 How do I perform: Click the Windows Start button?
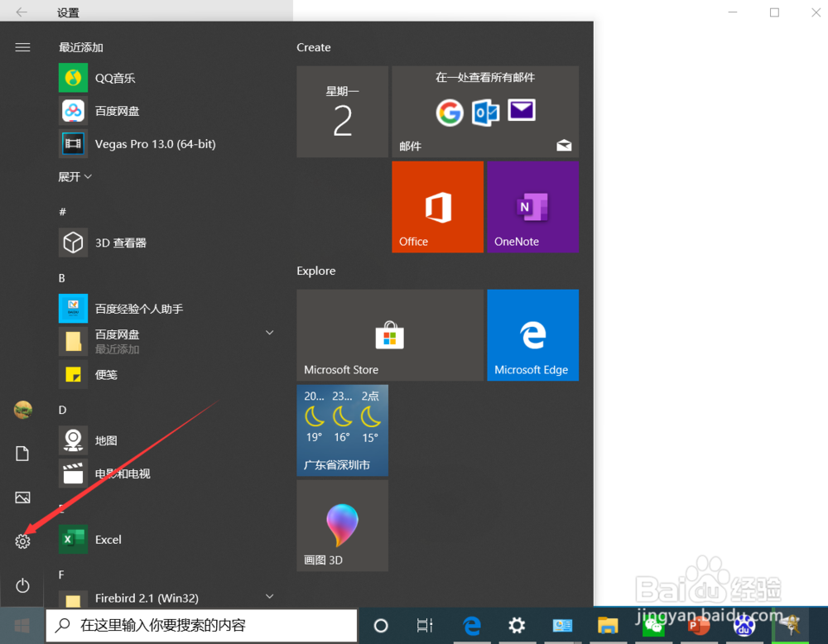point(22,626)
